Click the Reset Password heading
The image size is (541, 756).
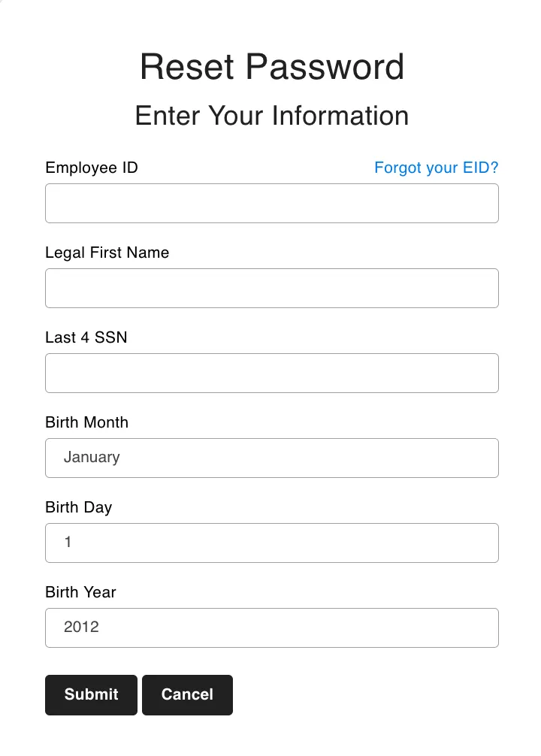(271, 67)
